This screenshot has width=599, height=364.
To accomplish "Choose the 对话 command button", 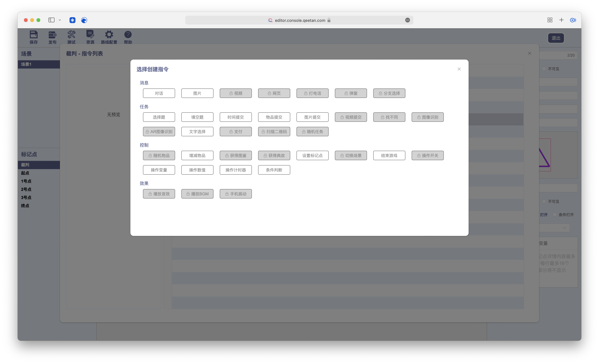I will coord(159,93).
